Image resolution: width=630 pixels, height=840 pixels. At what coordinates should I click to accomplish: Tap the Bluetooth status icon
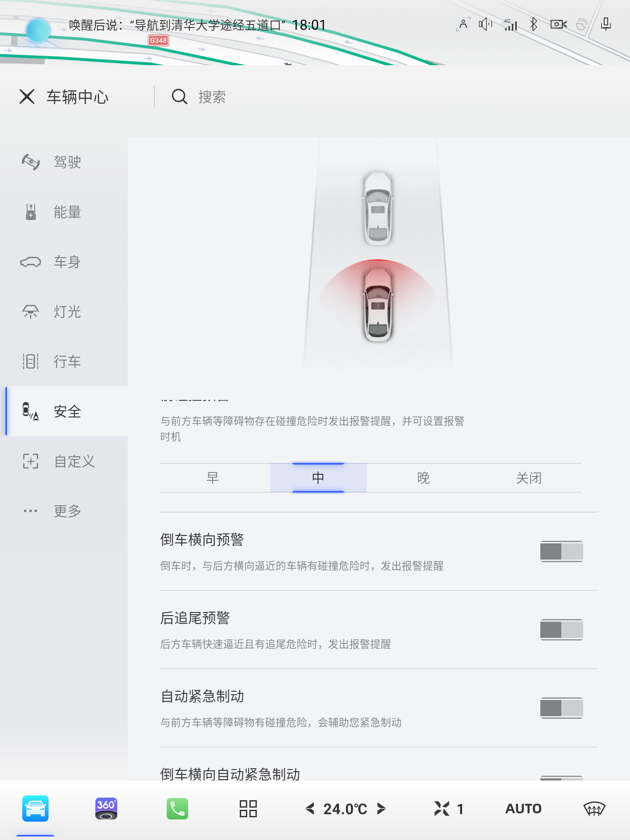tap(533, 24)
